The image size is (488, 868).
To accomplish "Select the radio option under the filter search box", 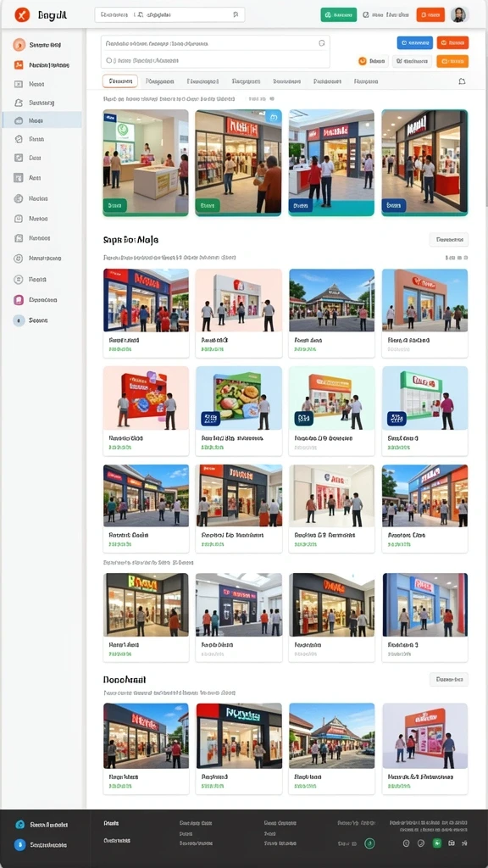I will tap(109, 60).
